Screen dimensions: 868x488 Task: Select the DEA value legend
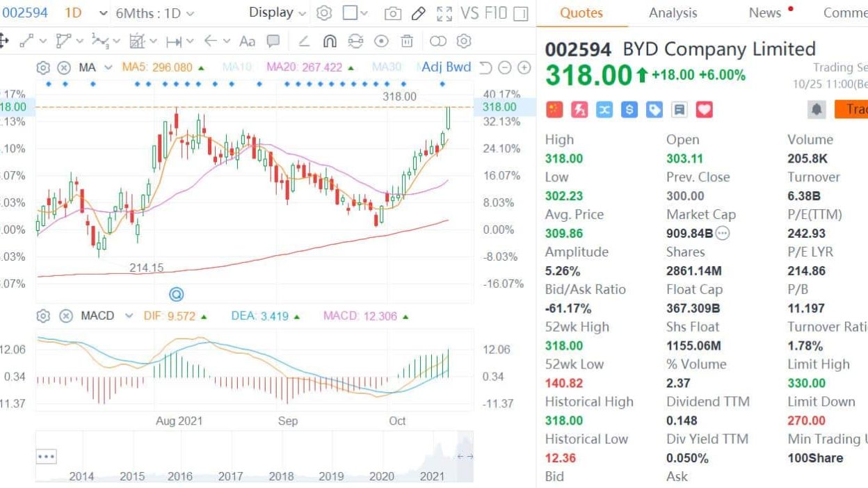(266, 316)
